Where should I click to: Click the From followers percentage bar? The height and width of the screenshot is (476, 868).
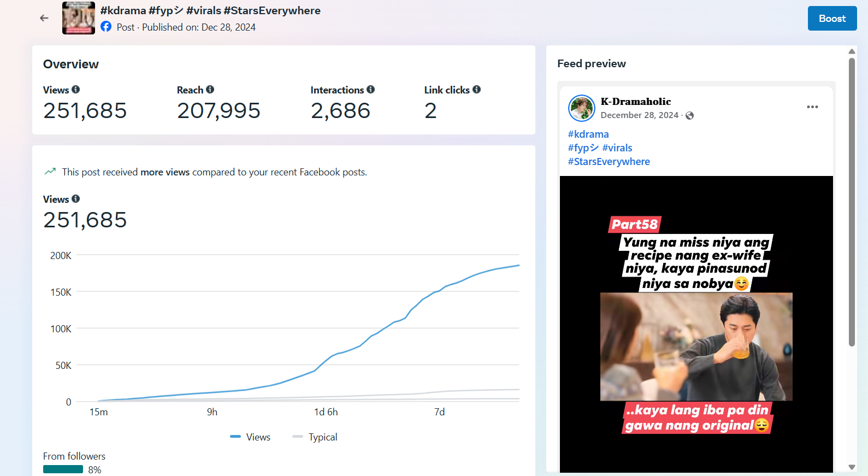(63, 469)
